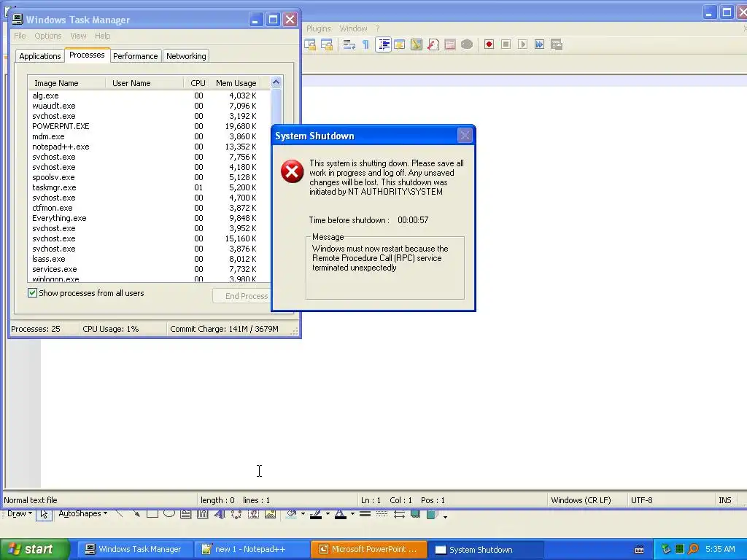This screenshot has width=747, height=560.
Task: Click the orange magnifier tray icon
Action: coord(693,549)
